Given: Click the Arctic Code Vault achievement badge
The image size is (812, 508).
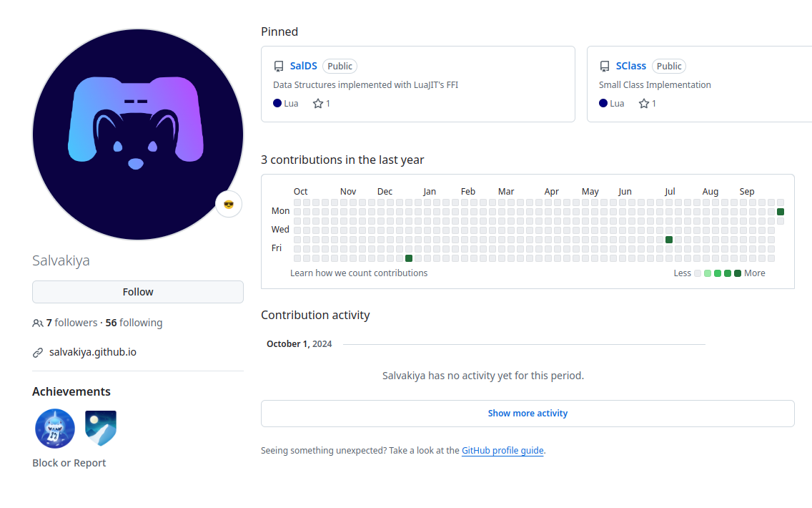Looking at the screenshot, I should point(101,429).
